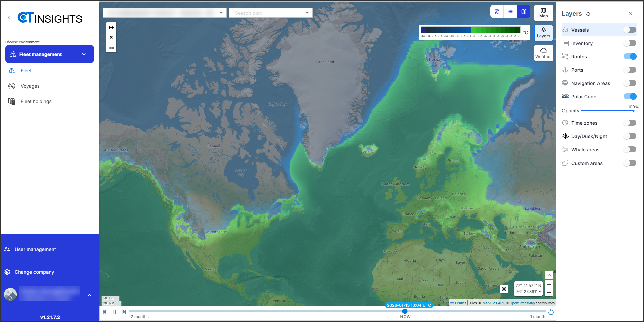Click the Map style button
Image resolution: width=644 pixels, height=322 pixels.
pos(543,13)
